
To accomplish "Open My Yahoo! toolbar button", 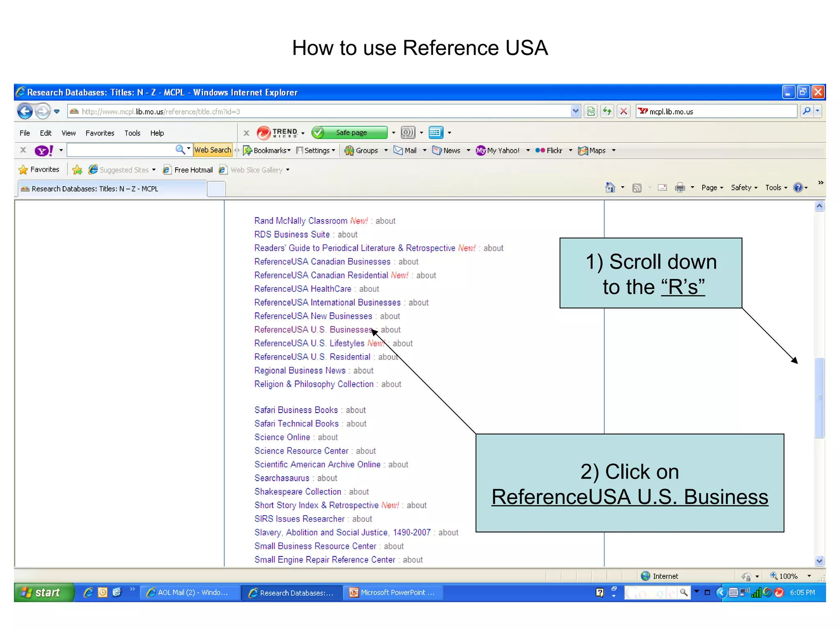I will point(498,151).
